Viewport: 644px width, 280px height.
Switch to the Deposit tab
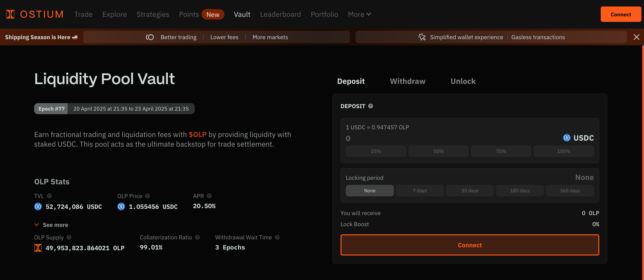point(351,81)
